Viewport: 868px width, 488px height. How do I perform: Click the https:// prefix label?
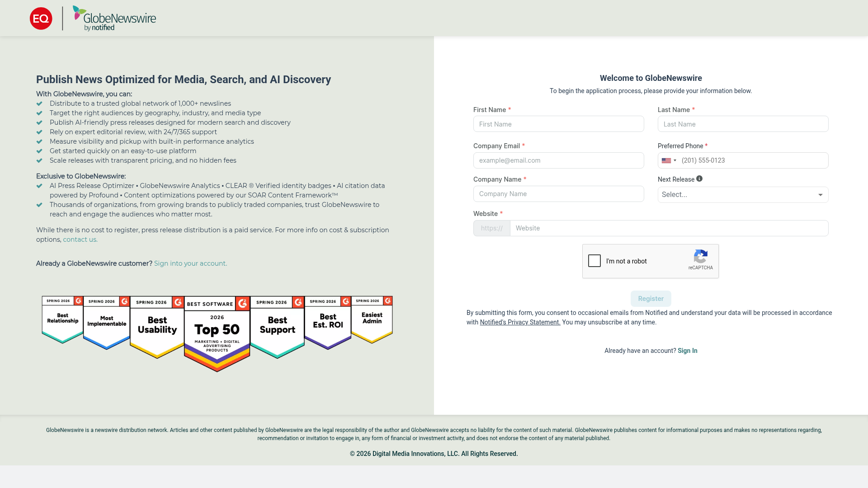point(492,228)
